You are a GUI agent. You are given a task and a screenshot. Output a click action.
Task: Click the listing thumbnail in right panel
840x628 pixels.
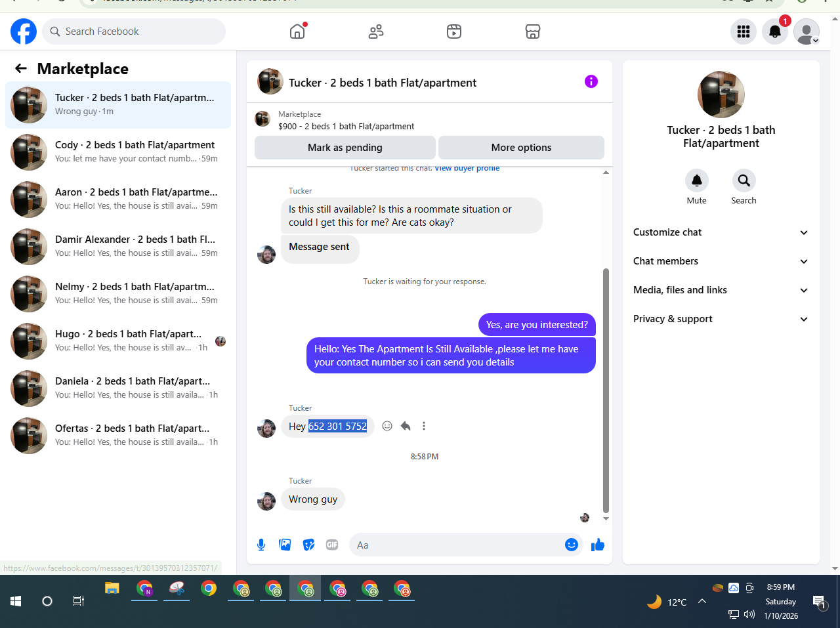pyautogui.click(x=721, y=94)
